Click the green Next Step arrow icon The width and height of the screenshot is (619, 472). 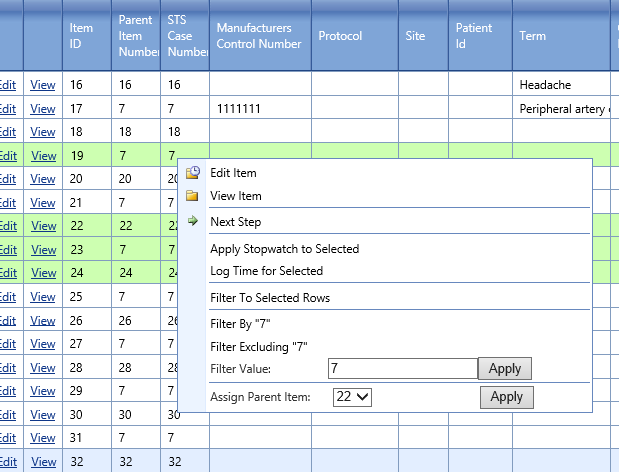tap(193, 221)
